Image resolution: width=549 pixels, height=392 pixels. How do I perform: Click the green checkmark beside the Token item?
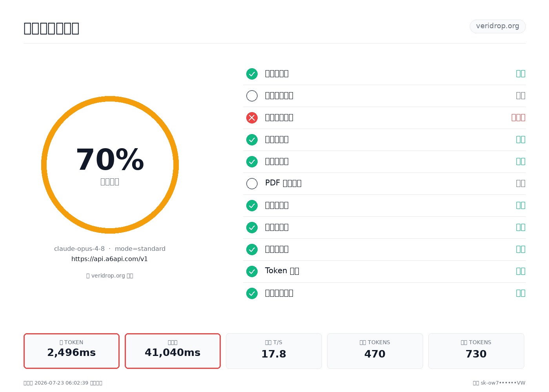tap(252, 271)
